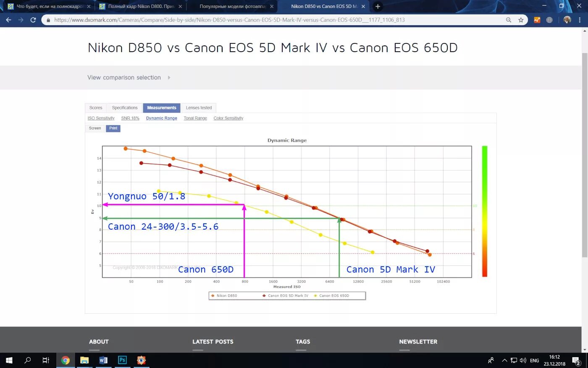The height and width of the screenshot is (368, 588).
Task: Switch chart to Screen mode
Action: tap(95, 128)
